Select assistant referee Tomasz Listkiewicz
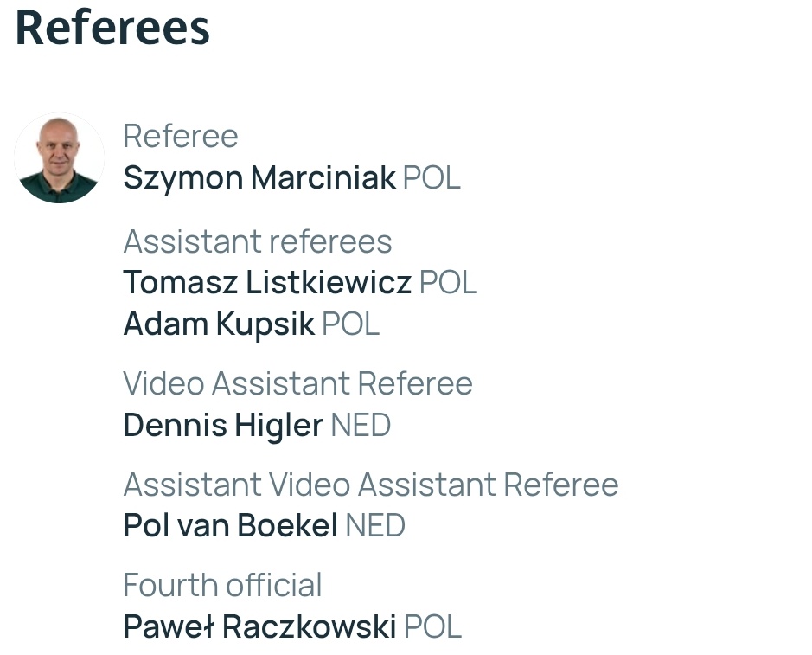Screen dimensions: 812x655 click(267, 283)
